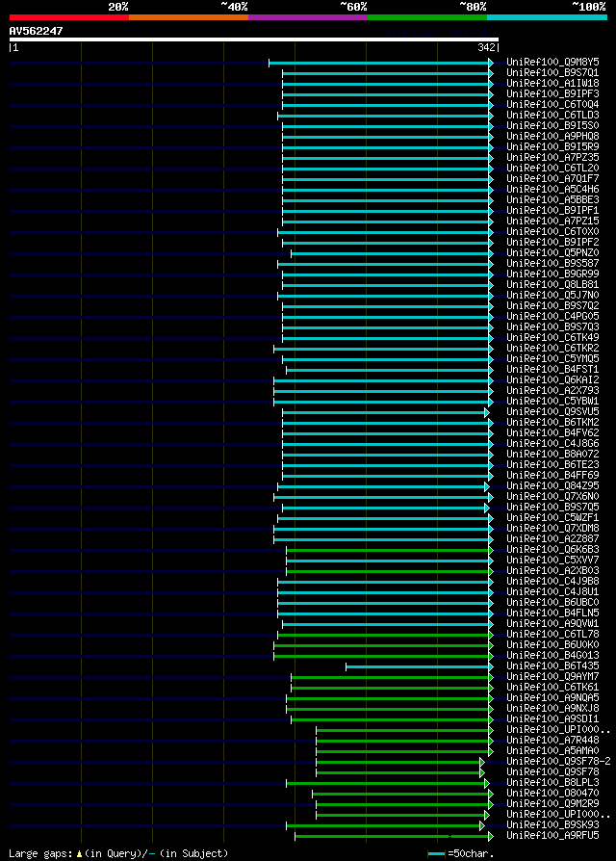616x861 pixels.
Task: Select the UniRef100_C6TK61 label
Action: point(552,688)
